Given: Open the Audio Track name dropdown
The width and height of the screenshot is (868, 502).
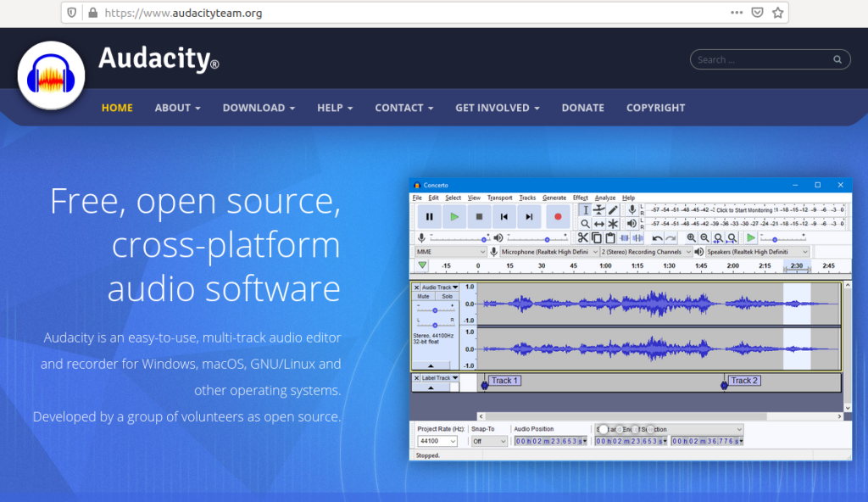Looking at the screenshot, I should [x=440, y=287].
